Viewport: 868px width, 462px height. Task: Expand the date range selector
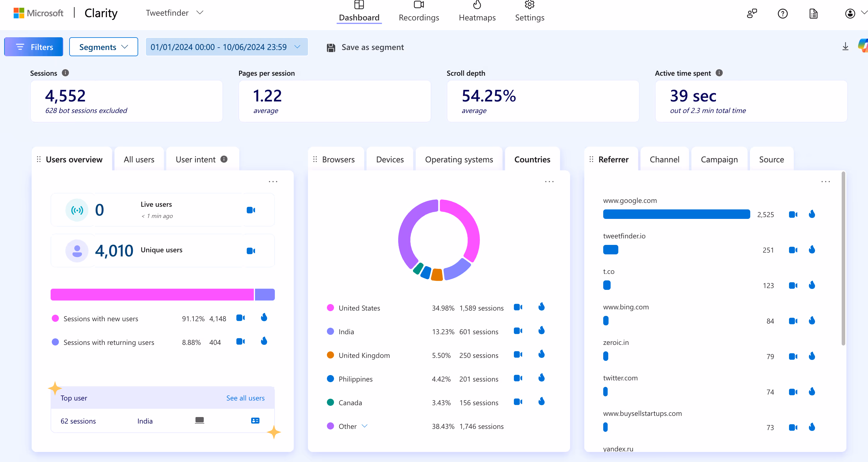click(x=226, y=47)
